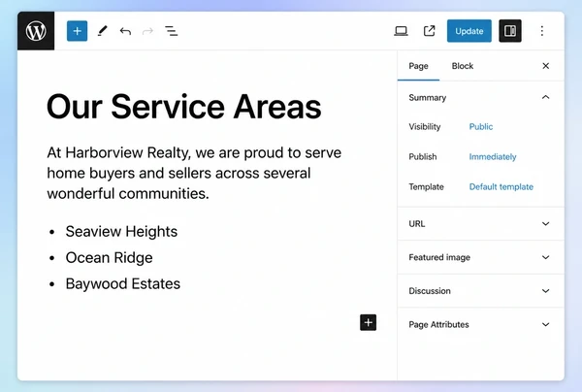Expand the Page Attributes panel
The height and width of the screenshot is (392, 582).
(481, 324)
